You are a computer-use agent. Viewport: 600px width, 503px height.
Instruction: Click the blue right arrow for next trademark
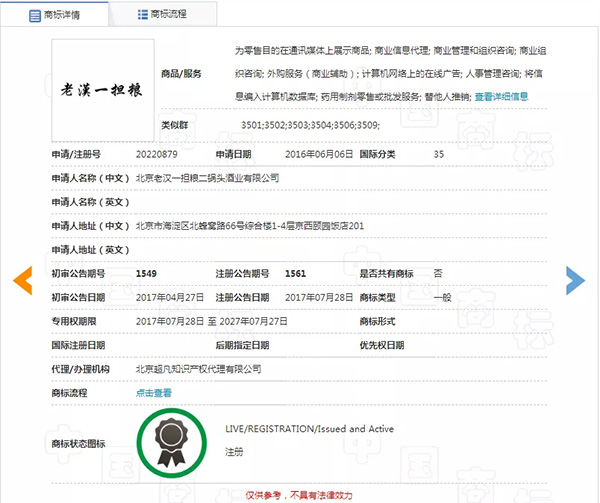click(x=575, y=280)
